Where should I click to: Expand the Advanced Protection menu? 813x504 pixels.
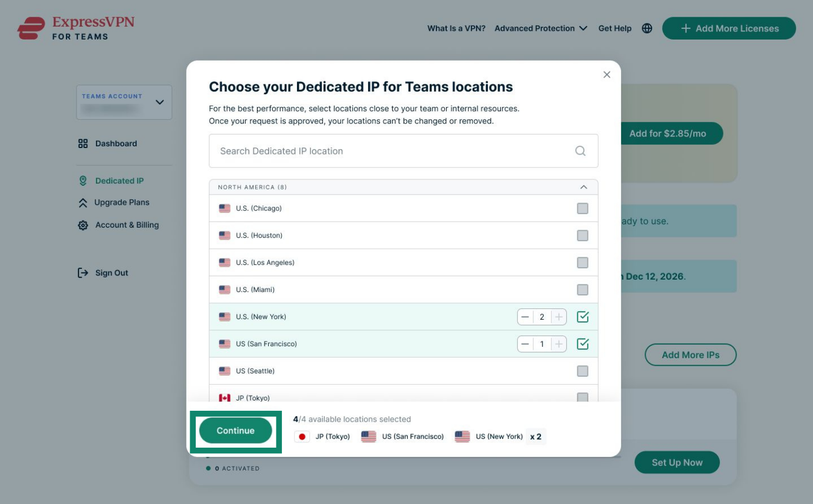coord(541,28)
